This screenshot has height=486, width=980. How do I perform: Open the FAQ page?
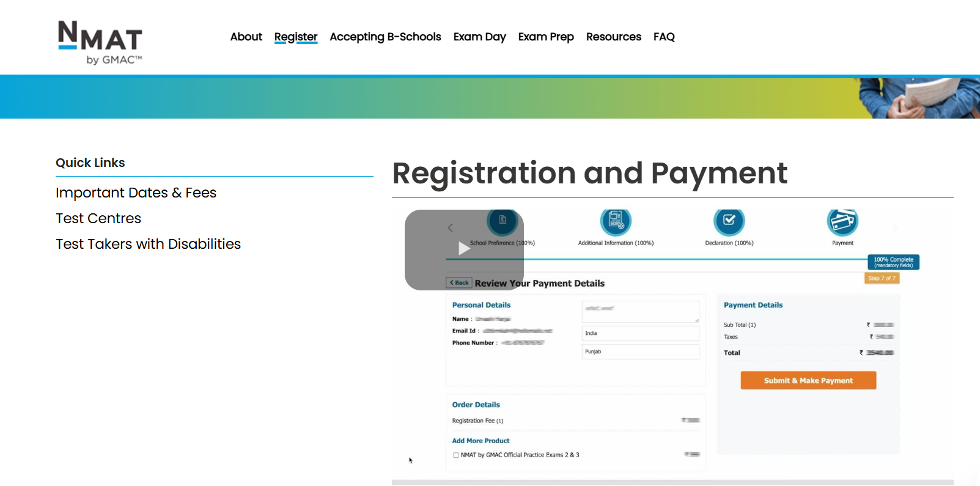(x=664, y=37)
